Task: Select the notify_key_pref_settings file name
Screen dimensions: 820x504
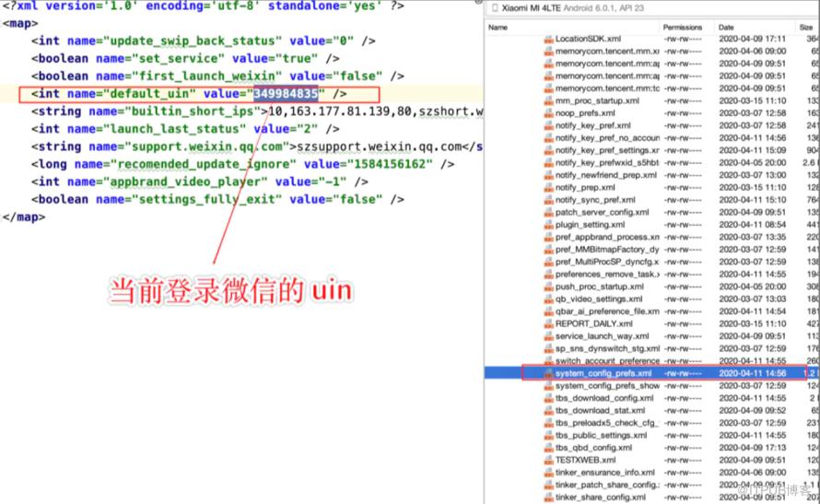Action: [607, 150]
